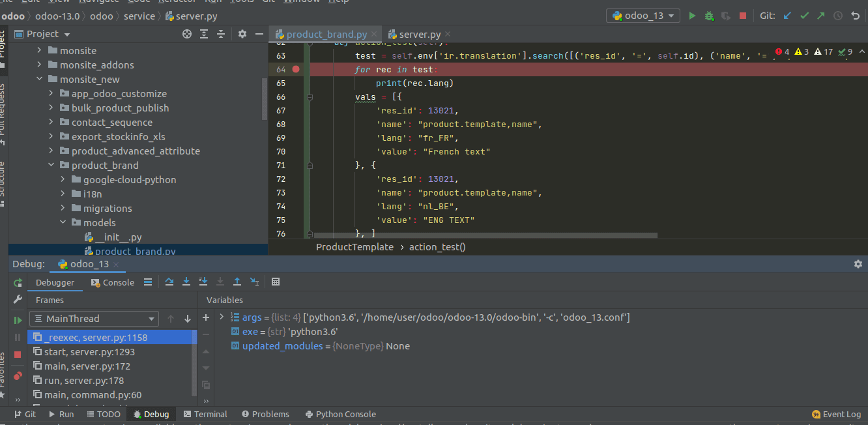Stop debugging via debug panel red square
This screenshot has height=425, width=868.
(18, 354)
